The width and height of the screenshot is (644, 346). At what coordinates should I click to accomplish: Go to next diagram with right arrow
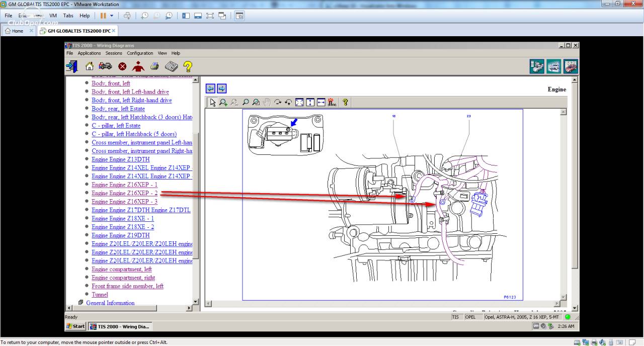[x=221, y=89]
